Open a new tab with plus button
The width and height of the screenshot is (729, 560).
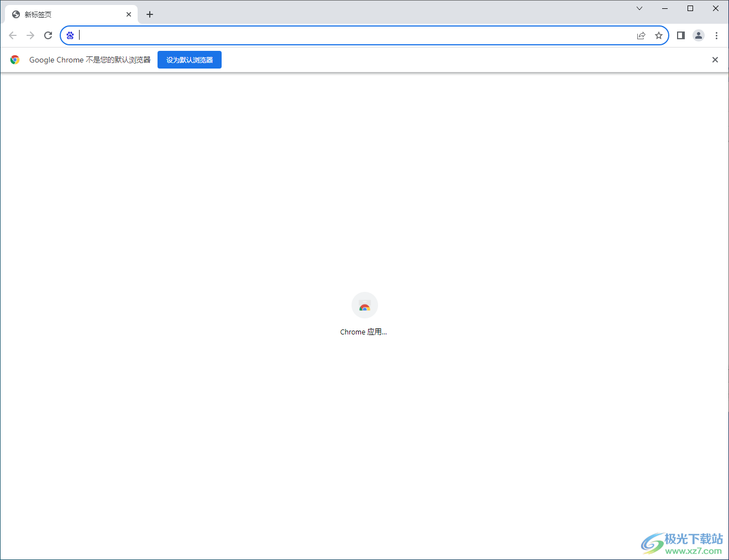pyautogui.click(x=150, y=14)
